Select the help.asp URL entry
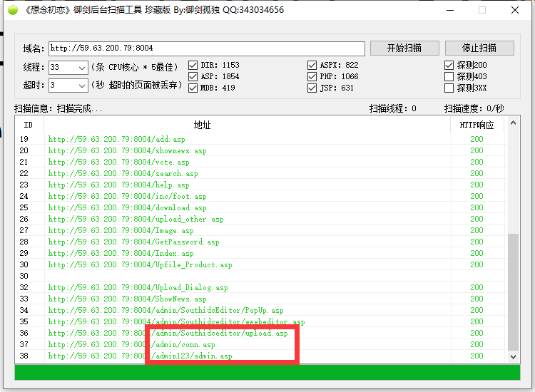 click(x=118, y=185)
